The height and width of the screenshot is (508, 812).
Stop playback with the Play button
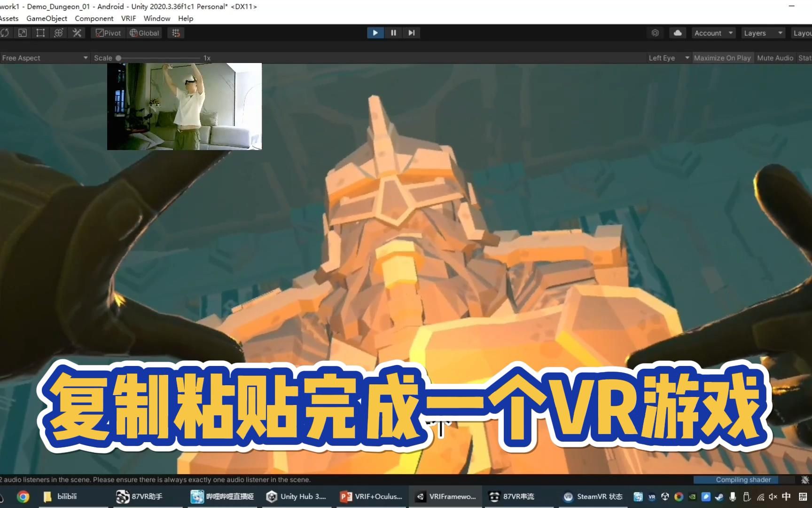[375, 32]
